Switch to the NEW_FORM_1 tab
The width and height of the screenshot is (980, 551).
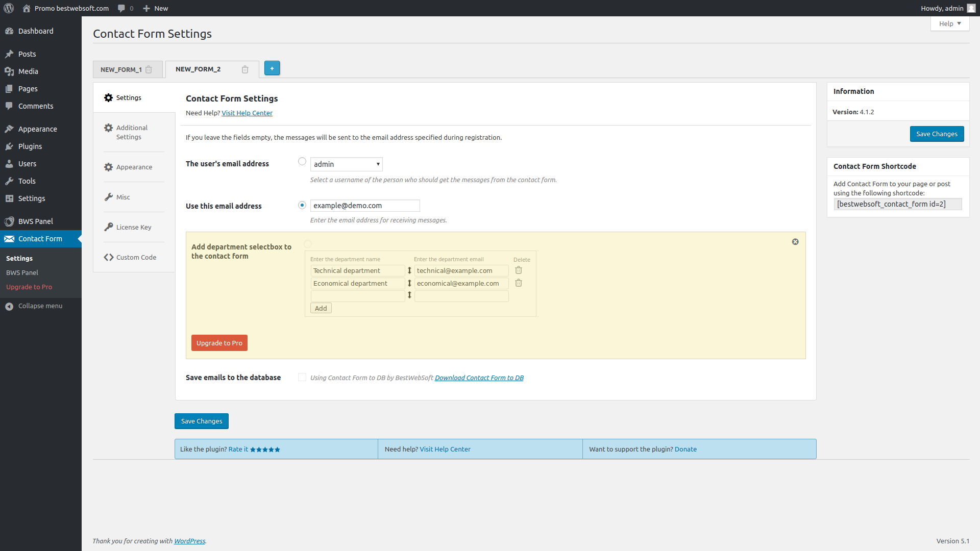[x=121, y=69]
